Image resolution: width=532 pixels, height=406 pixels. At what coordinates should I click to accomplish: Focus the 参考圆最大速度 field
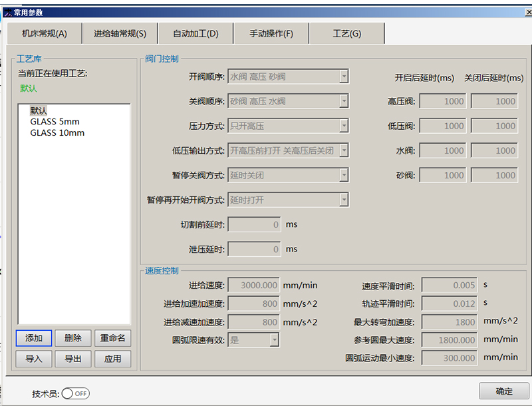coord(450,340)
